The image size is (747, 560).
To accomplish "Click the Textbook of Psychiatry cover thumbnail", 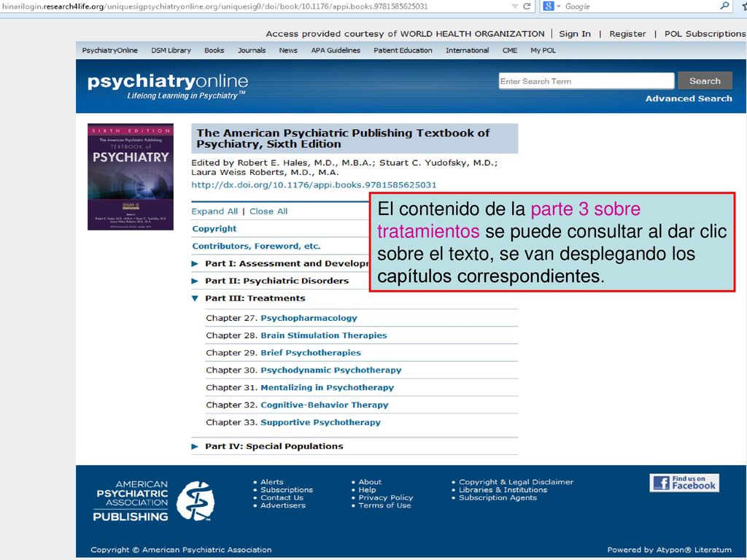I will pos(131,176).
